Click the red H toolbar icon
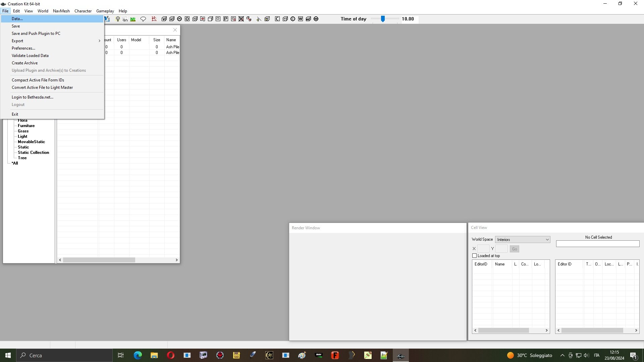The image size is (644, 362). click(x=203, y=19)
